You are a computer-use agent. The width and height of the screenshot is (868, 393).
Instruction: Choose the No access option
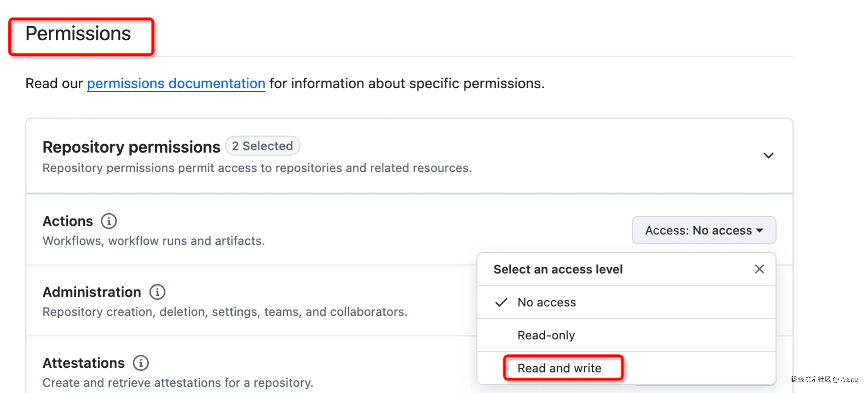click(546, 302)
